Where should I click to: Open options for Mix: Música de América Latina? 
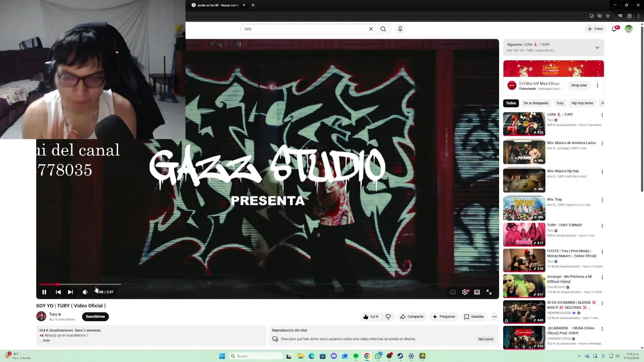point(602,143)
